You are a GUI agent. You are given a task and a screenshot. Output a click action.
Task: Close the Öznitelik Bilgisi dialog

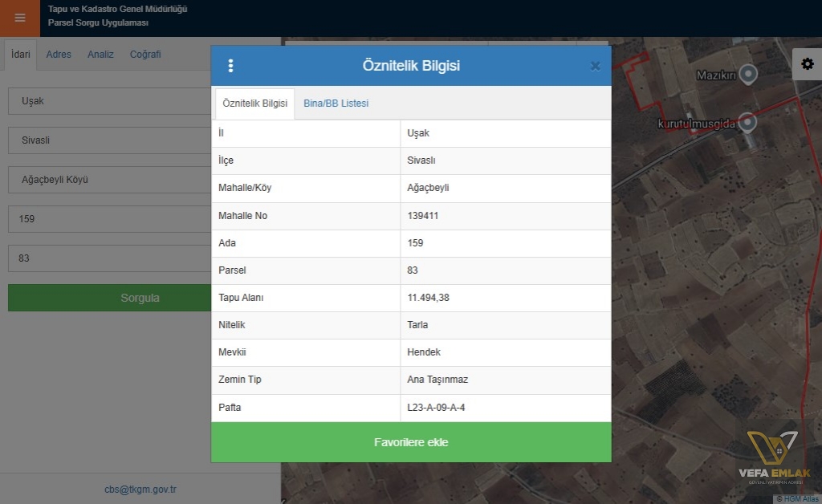coord(595,66)
